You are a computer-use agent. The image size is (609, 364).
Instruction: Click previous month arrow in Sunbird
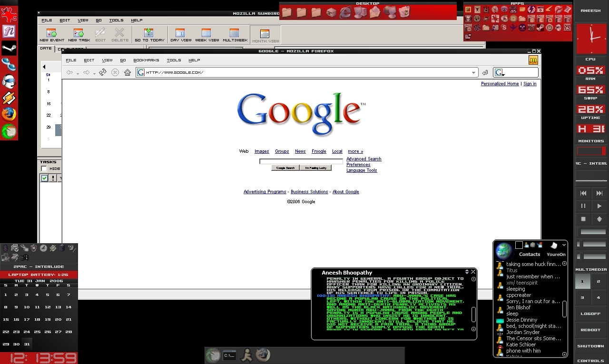(44, 67)
